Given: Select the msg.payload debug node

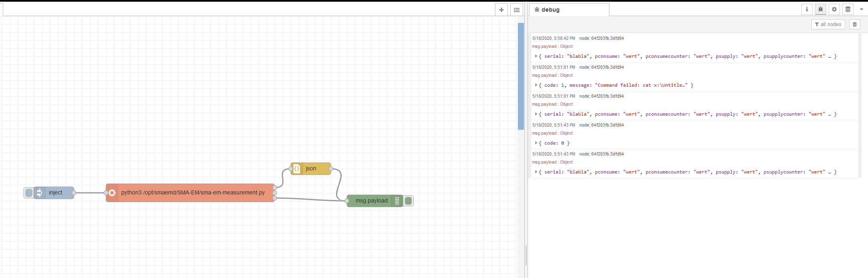Looking at the screenshot, I should [x=375, y=201].
